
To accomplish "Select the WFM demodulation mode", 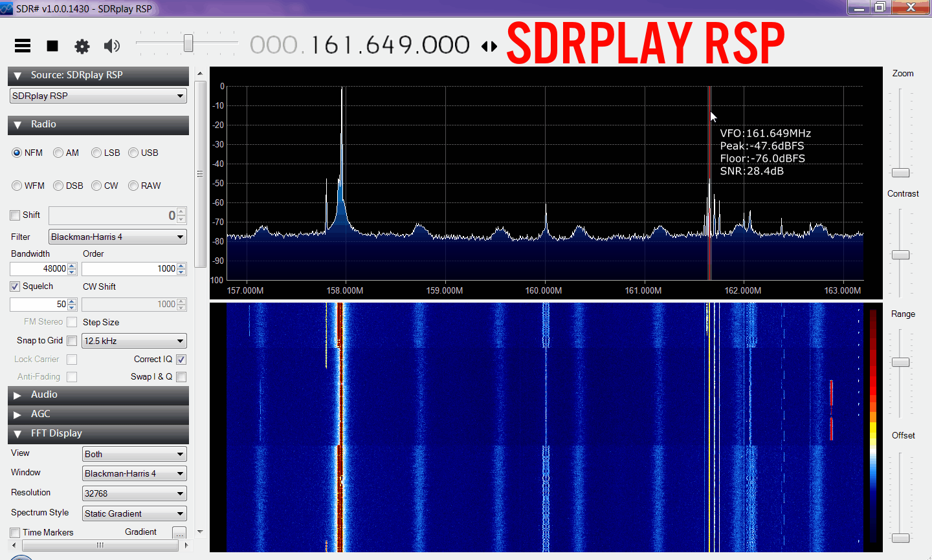I will click(x=17, y=186).
